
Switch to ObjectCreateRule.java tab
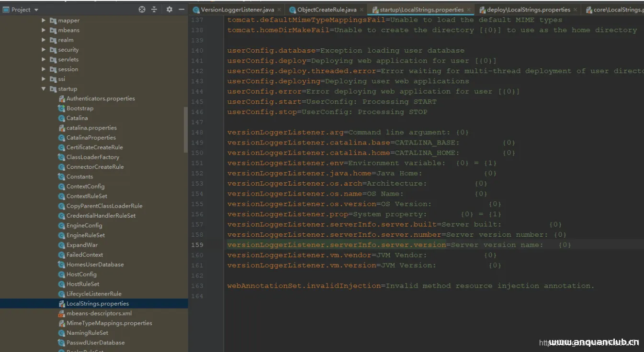pyautogui.click(x=327, y=10)
